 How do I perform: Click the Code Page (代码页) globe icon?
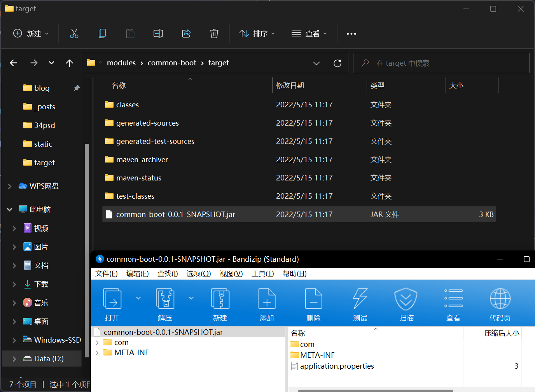coord(500,299)
